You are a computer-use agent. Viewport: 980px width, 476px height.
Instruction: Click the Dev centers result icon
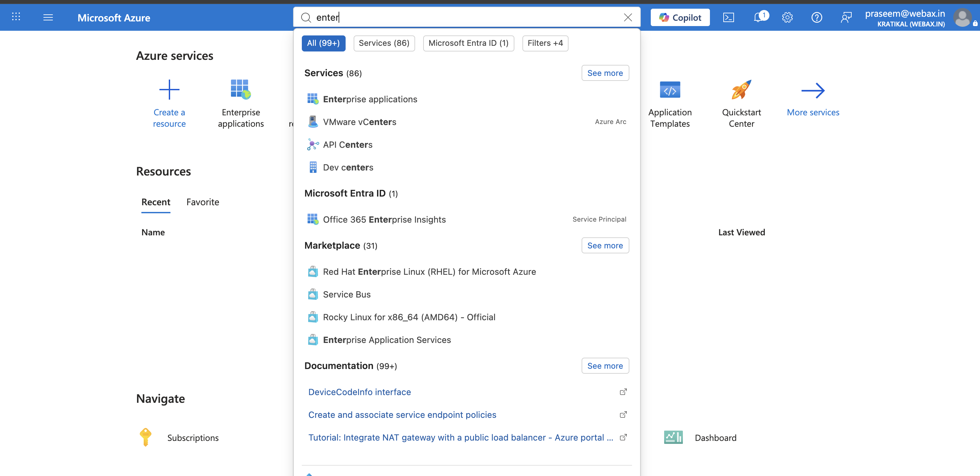click(x=313, y=167)
